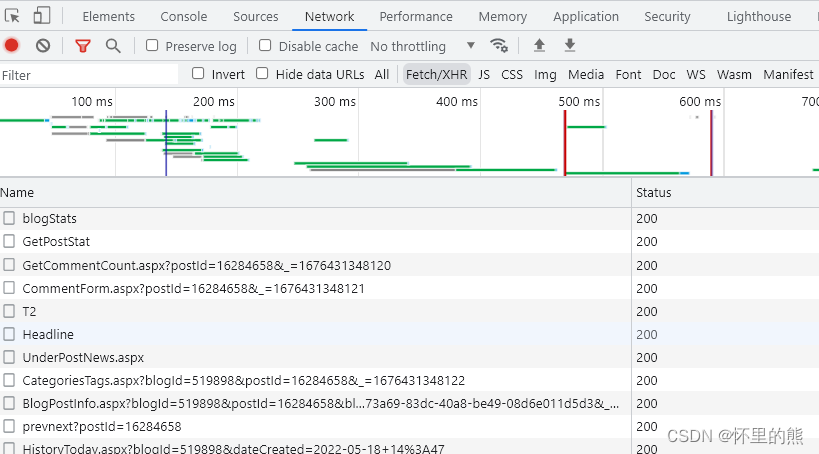Open network conditions wifi icon

(499, 46)
